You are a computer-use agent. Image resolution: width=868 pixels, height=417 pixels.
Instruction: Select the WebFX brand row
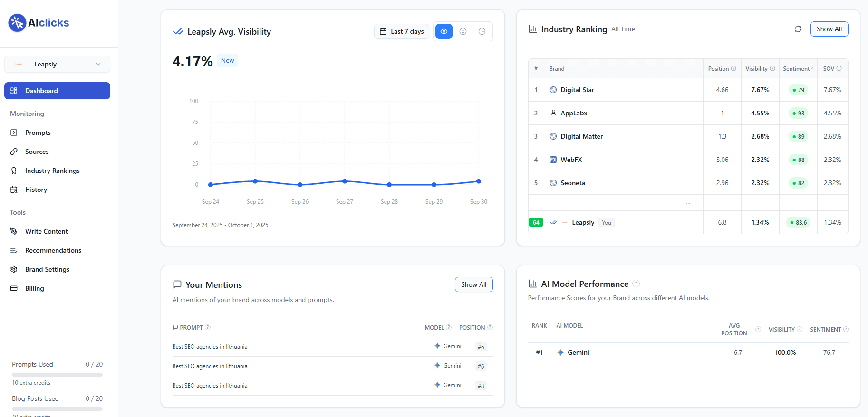pyautogui.click(x=688, y=160)
